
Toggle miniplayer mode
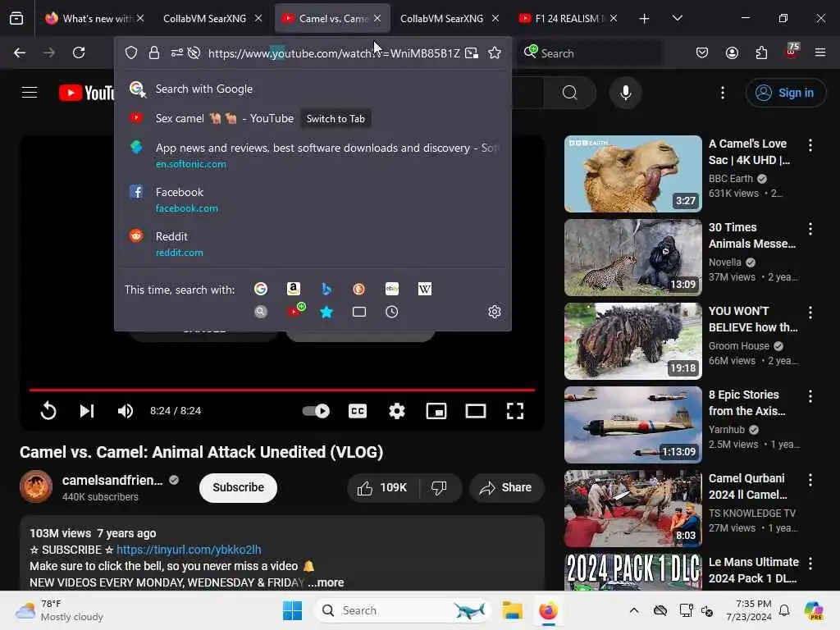(x=436, y=411)
